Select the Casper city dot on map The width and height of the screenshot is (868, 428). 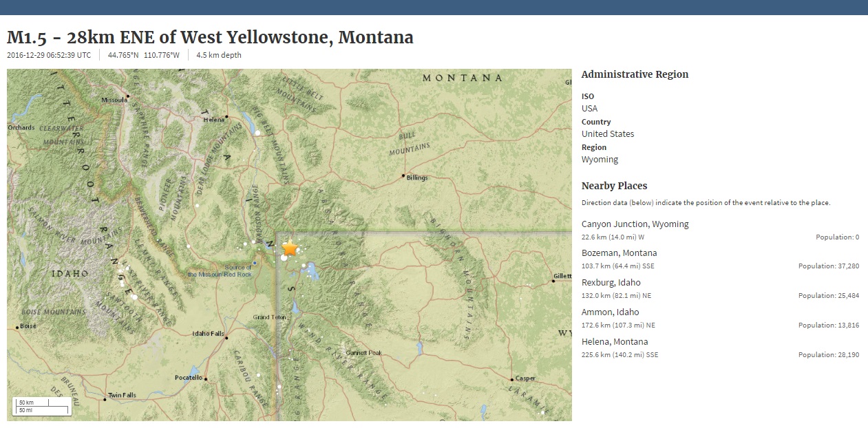coord(513,378)
